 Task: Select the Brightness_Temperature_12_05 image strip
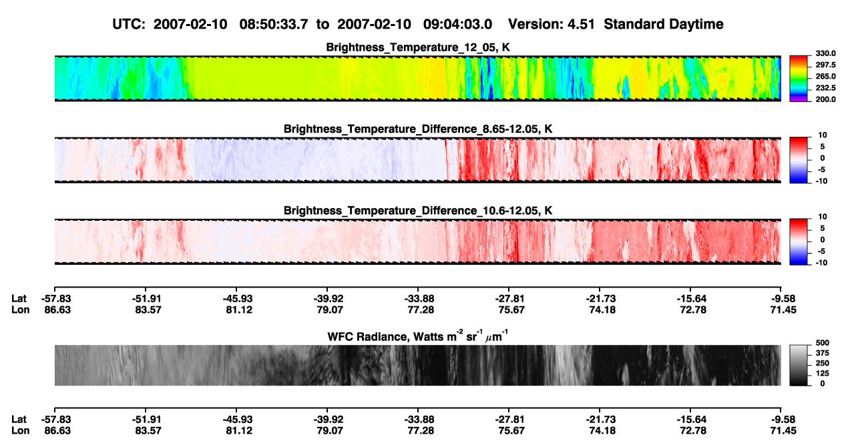417,78
